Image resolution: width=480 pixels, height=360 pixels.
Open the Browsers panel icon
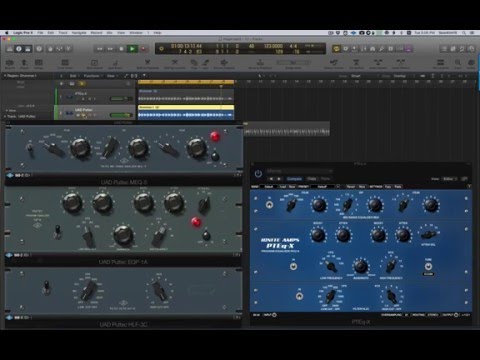(471, 49)
